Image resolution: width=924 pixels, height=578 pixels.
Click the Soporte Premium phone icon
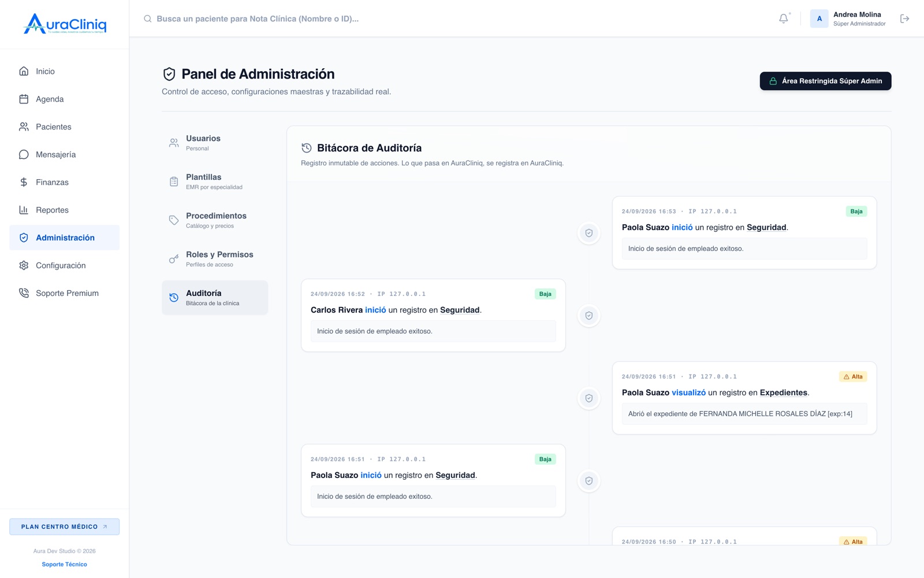point(24,293)
